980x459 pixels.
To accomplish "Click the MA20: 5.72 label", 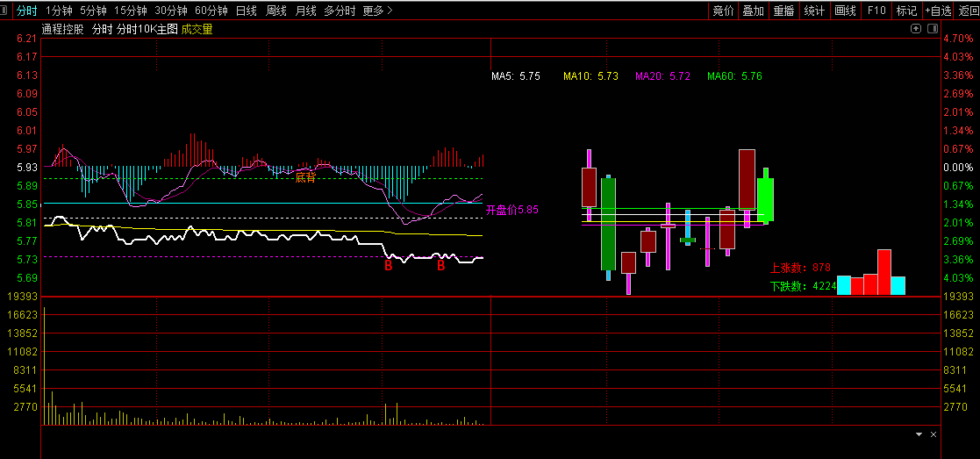I will [x=662, y=76].
